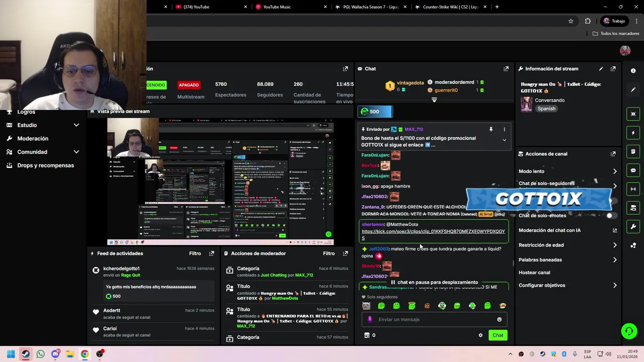
Task: Click the camera sidebar icon
Action: point(633,208)
